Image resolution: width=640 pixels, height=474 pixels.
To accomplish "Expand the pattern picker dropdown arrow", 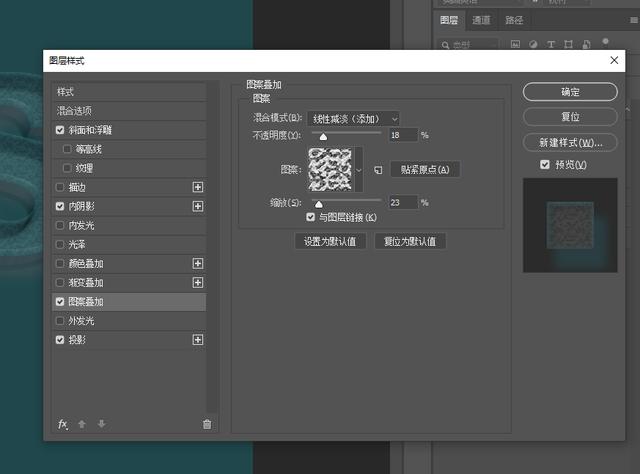I will 359,170.
